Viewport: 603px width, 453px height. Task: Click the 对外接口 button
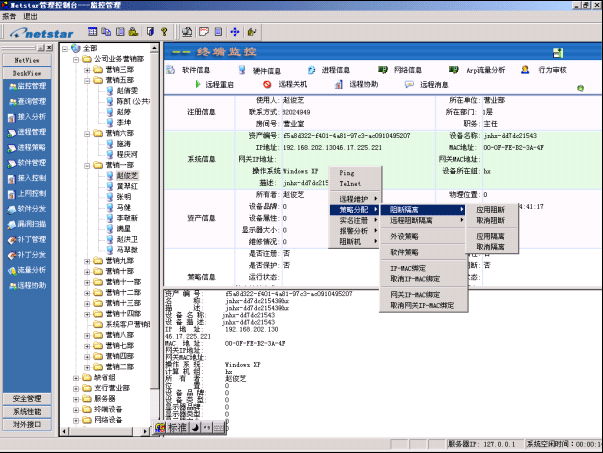coord(27,425)
